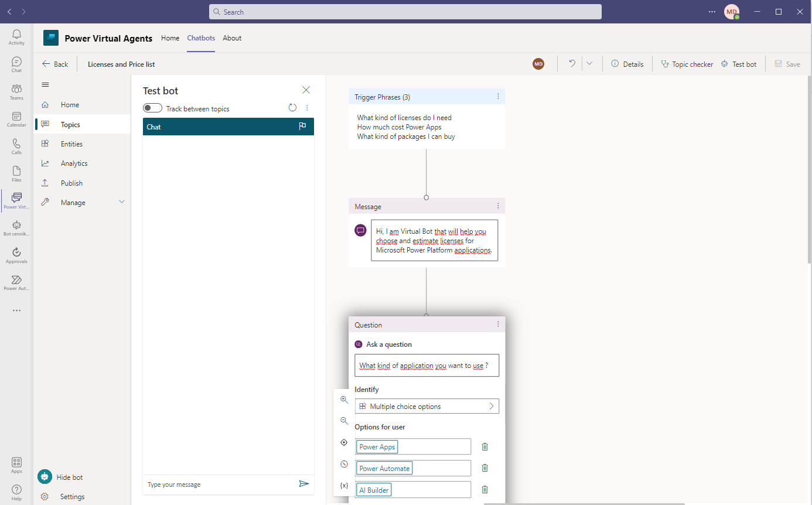Open the MD profile avatar menu
The height and width of the screenshot is (505, 812).
(731, 12)
